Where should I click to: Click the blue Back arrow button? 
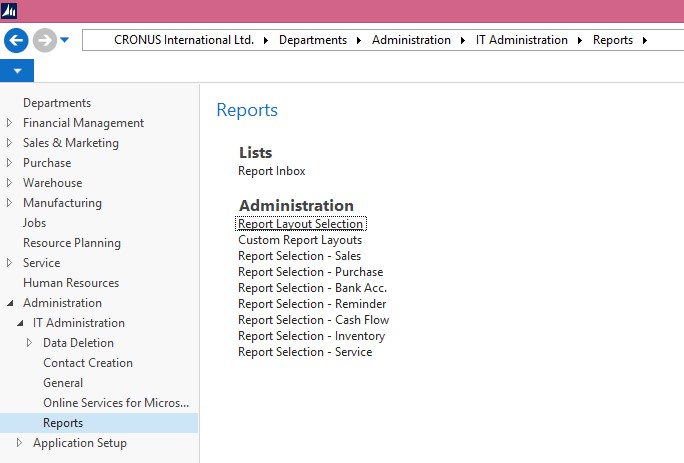pyautogui.click(x=16, y=40)
